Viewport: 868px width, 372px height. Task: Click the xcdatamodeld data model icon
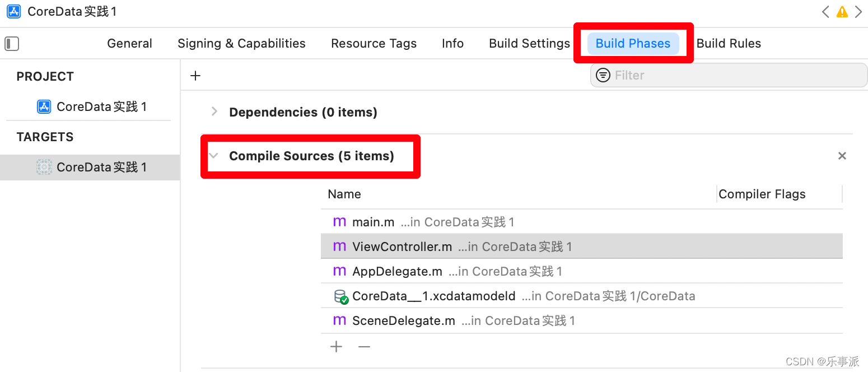tap(341, 296)
